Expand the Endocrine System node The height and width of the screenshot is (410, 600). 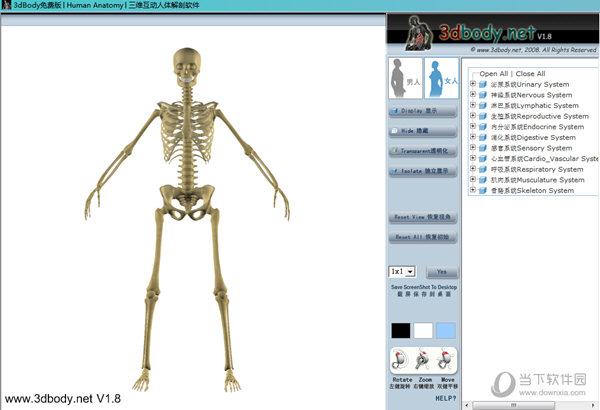473,126
